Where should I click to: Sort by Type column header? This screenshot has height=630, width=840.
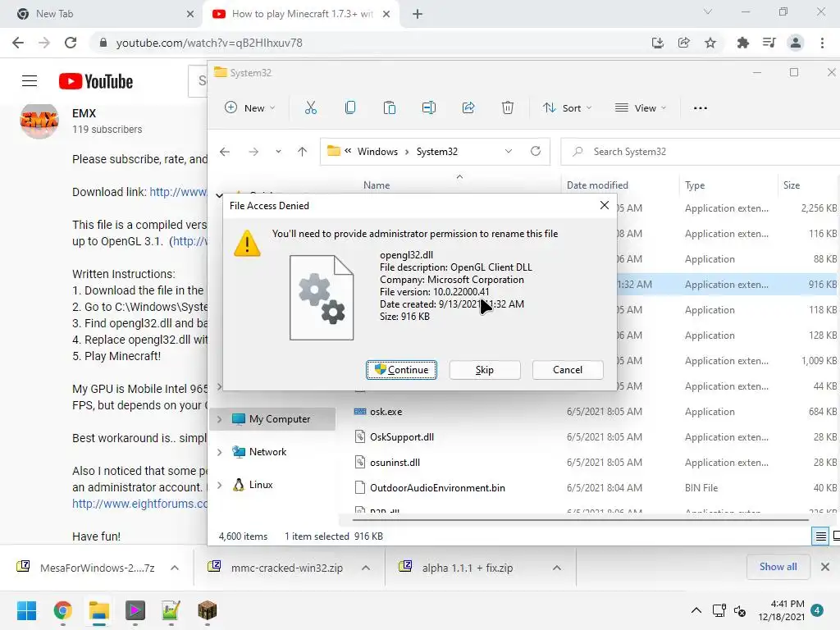[694, 185]
